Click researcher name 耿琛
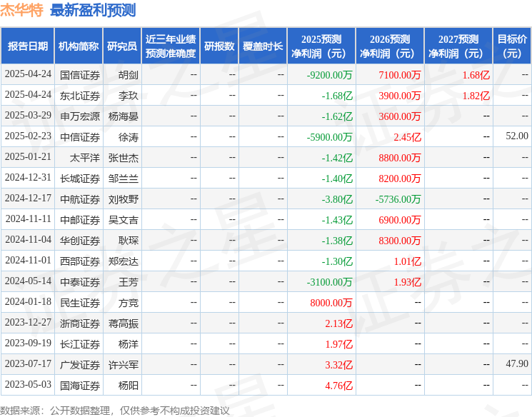This screenshot has width=532, height=417. coord(129,241)
